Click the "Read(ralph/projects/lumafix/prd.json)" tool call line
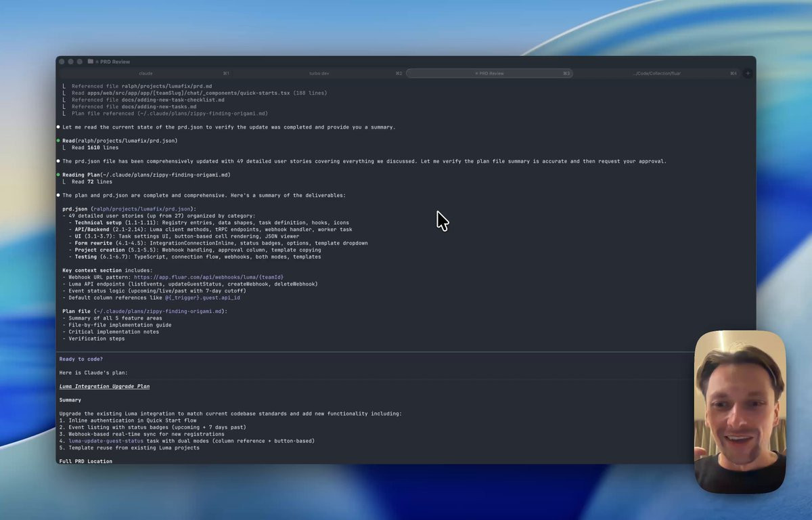This screenshot has height=520, width=812. (120, 141)
